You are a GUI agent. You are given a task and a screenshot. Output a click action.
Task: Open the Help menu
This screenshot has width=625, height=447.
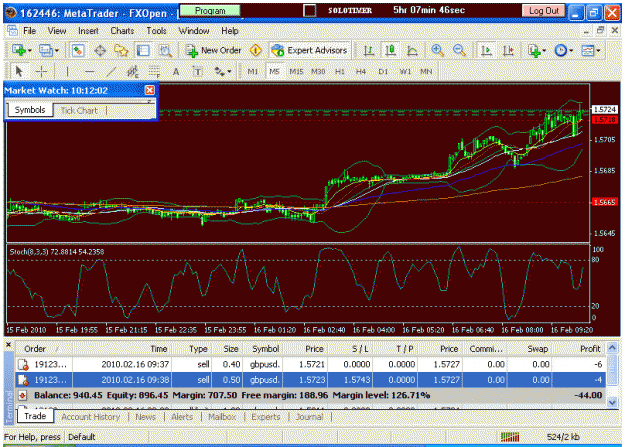230,31
